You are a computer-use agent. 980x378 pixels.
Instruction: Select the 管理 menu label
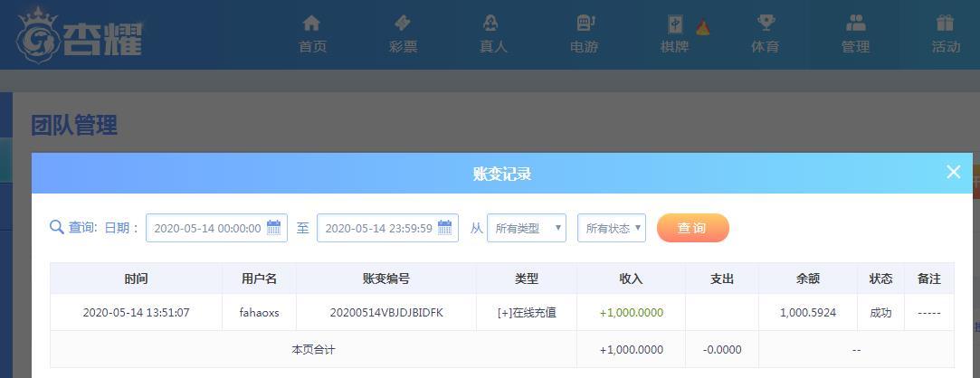point(856,47)
